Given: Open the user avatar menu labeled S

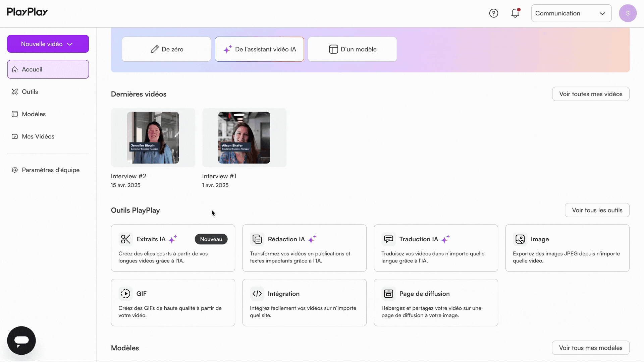Looking at the screenshot, I should tap(628, 13).
